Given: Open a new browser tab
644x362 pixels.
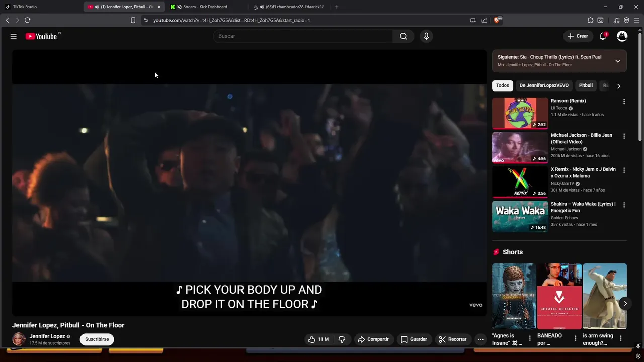Looking at the screenshot, I should tap(337, 7).
